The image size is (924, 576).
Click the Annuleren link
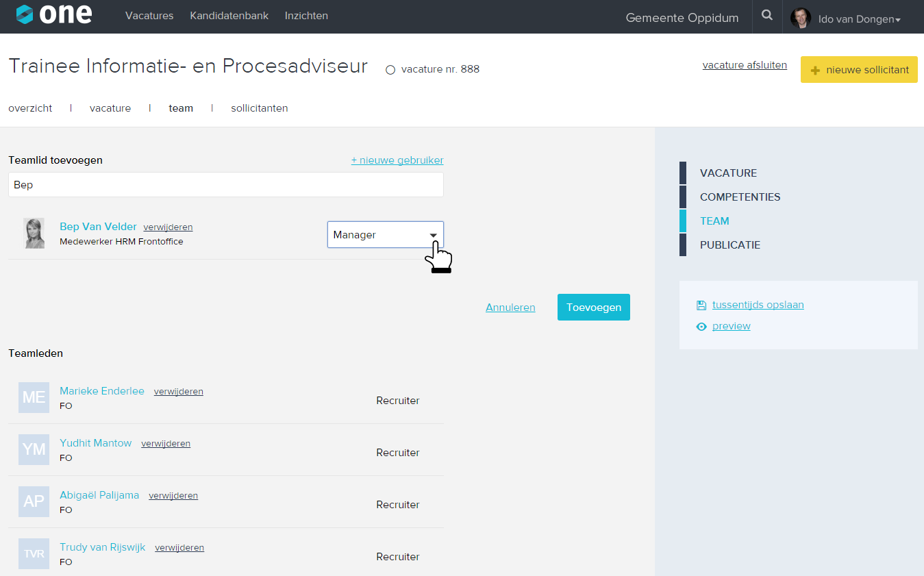pos(510,308)
